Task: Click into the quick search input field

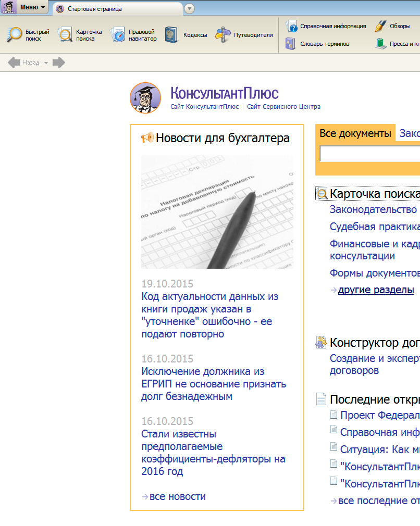Action: pos(369,154)
